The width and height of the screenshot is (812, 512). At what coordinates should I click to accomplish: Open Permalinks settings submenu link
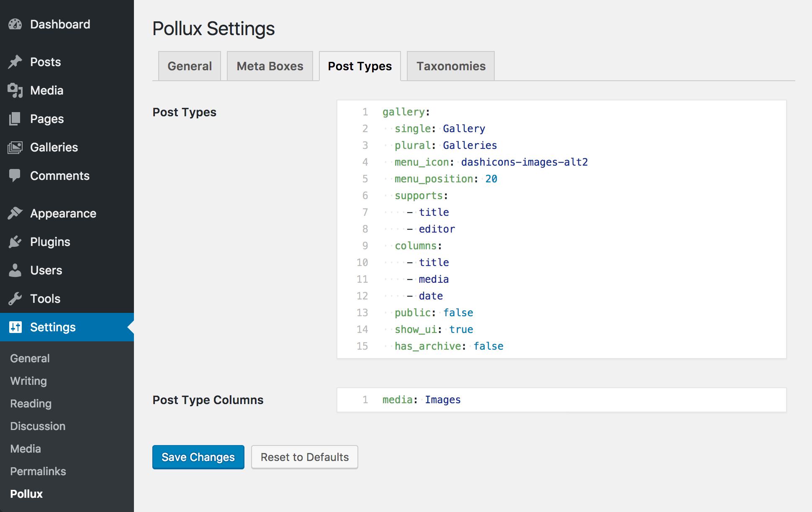38,471
